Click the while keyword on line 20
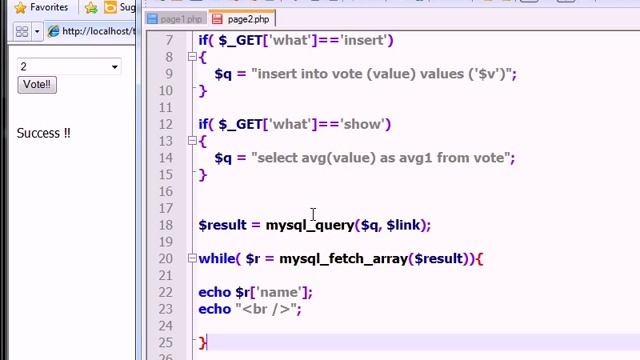640x360 pixels. pyautogui.click(x=217, y=259)
